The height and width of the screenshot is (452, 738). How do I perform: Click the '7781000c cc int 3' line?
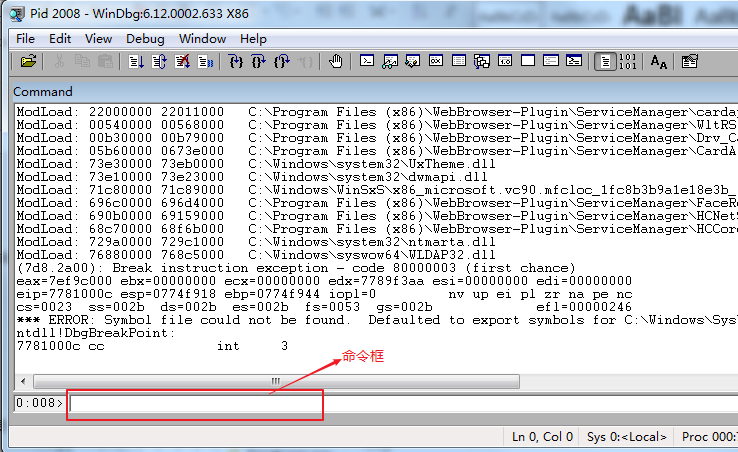[152, 346]
